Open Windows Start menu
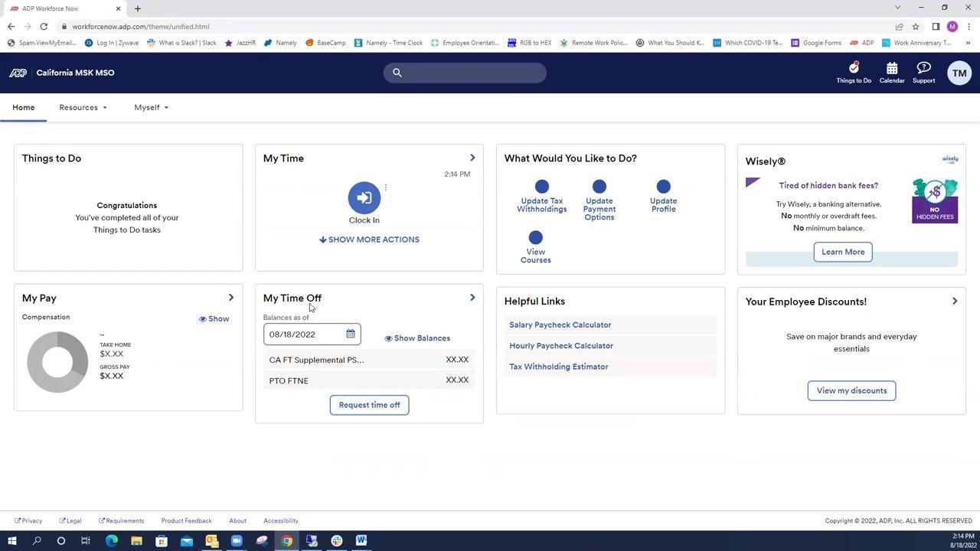This screenshot has height=551, width=980. (11, 540)
